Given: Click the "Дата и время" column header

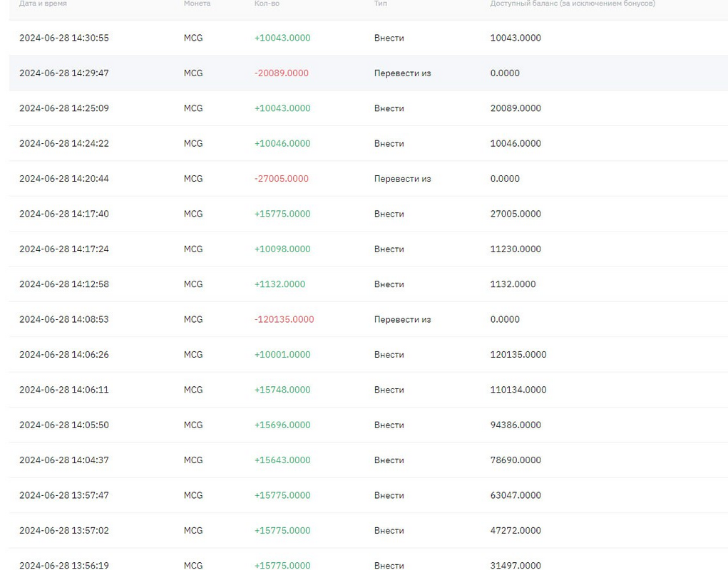Looking at the screenshot, I should (43, 4).
